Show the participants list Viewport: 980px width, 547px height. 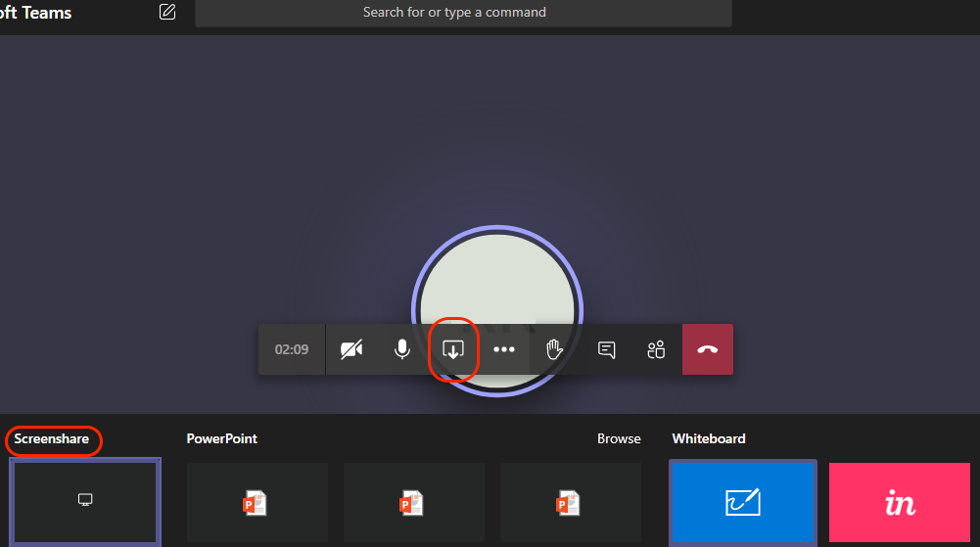[x=656, y=349]
